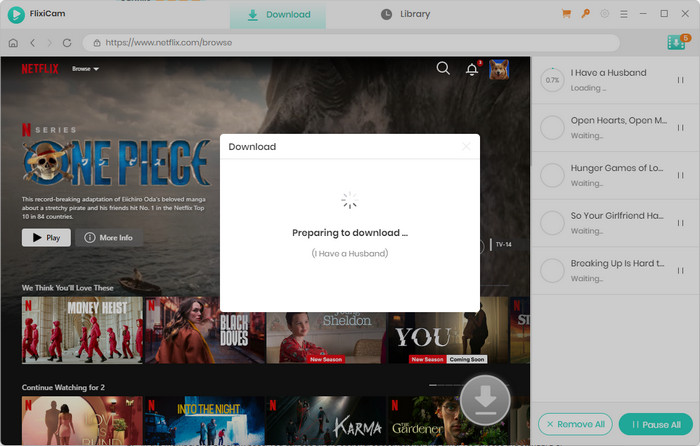This screenshot has width=700, height=446.
Task: Select 'Breaking Up Is Hard t...' queue title
Action: pyautogui.click(x=617, y=263)
